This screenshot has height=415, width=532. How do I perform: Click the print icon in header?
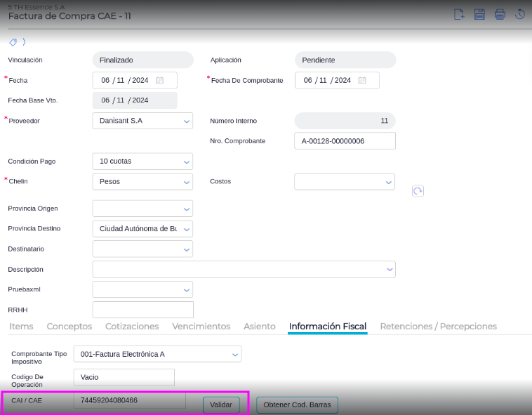tap(500, 14)
